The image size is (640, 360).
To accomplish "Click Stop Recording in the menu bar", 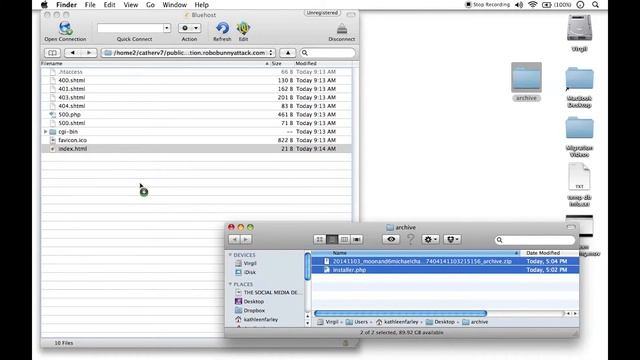I will [488, 5].
